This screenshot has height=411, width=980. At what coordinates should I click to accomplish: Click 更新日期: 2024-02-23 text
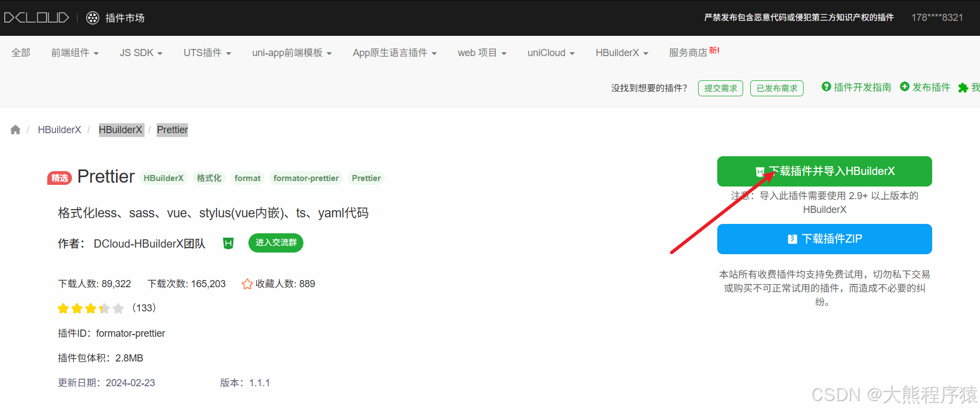click(x=107, y=383)
